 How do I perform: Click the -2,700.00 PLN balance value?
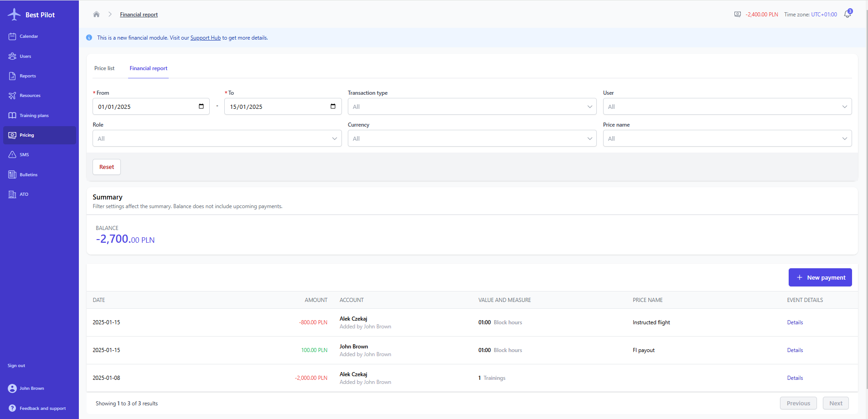(x=125, y=239)
